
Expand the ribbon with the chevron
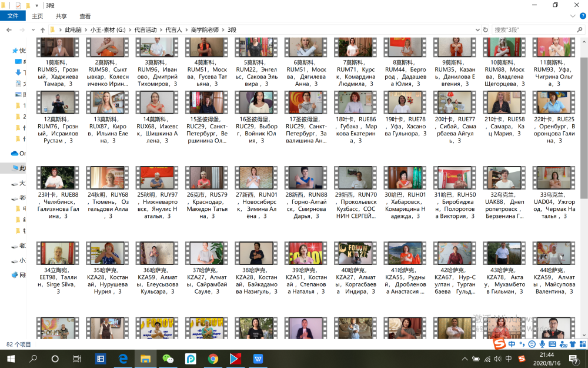[573, 16]
